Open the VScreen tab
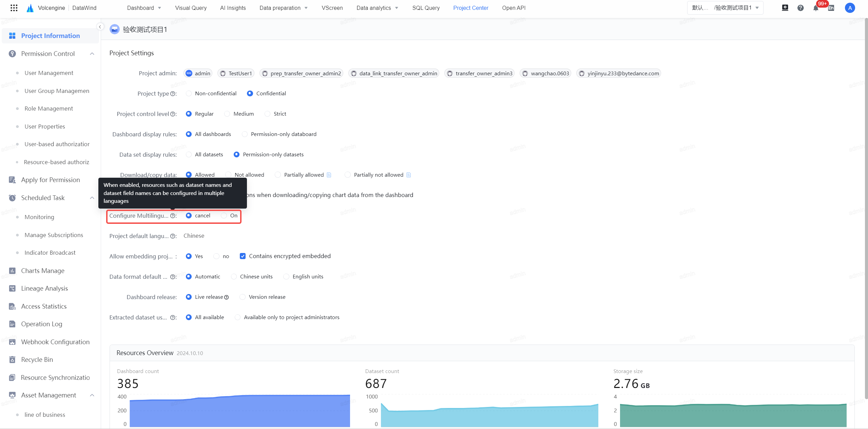 coord(332,8)
